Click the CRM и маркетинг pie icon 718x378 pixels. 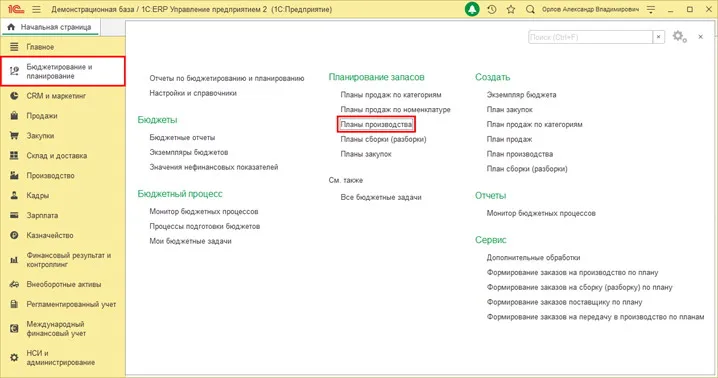pos(14,96)
